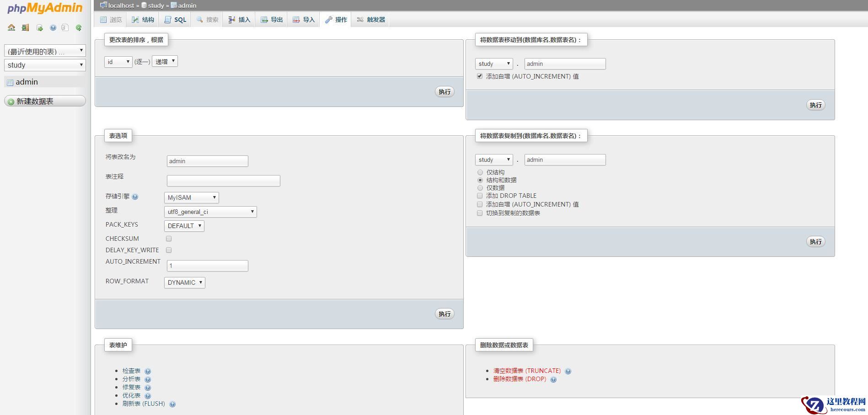Enable 添加 DROP TABLE checkbox

click(x=480, y=196)
